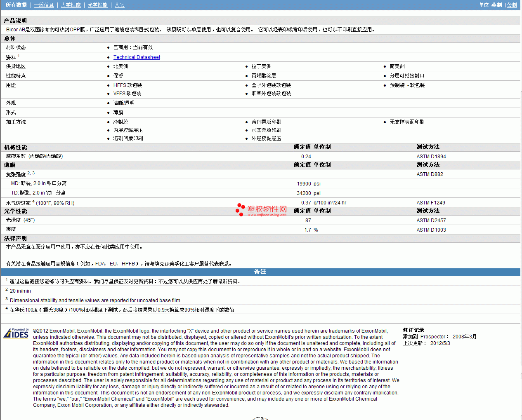Viewport: 522px width, 420px height.
Task: Click the region 北美洲
Action: (121, 66)
